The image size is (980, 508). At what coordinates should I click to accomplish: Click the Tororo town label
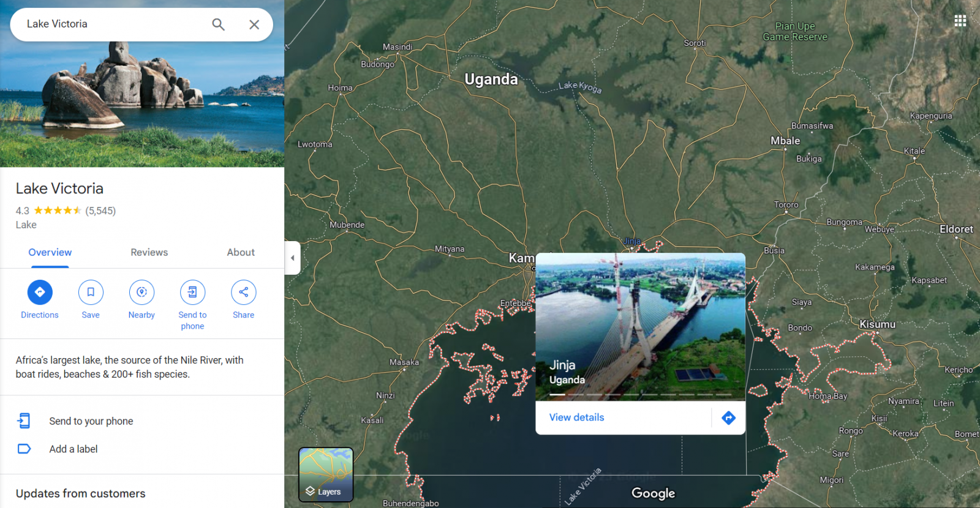pyautogui.click(x=786, y=204)
